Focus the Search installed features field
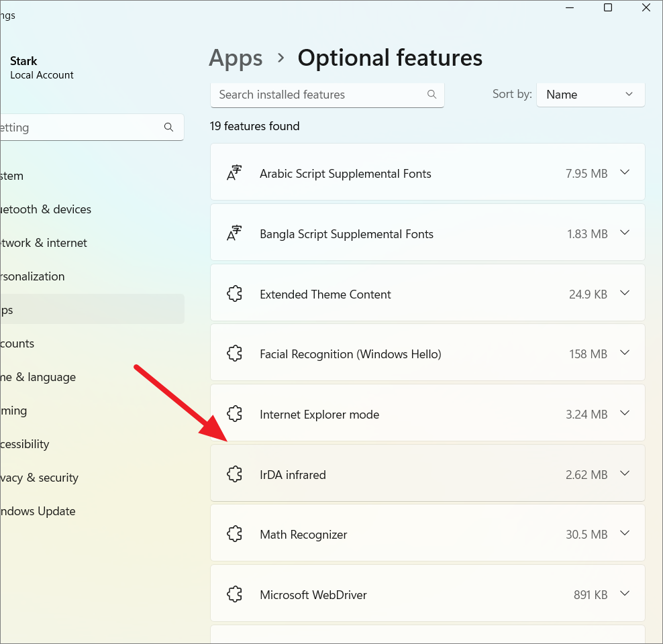 point(319,95)
